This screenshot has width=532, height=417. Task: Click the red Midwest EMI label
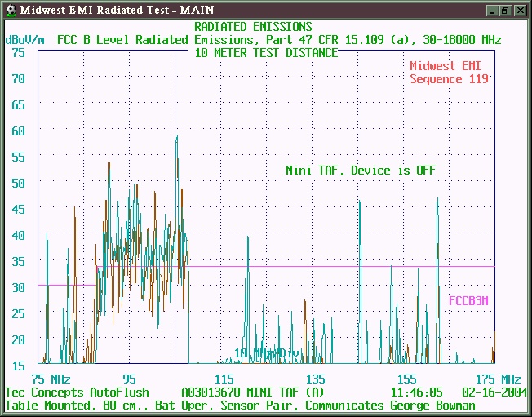pyautogui.click(x=449, y=66)
